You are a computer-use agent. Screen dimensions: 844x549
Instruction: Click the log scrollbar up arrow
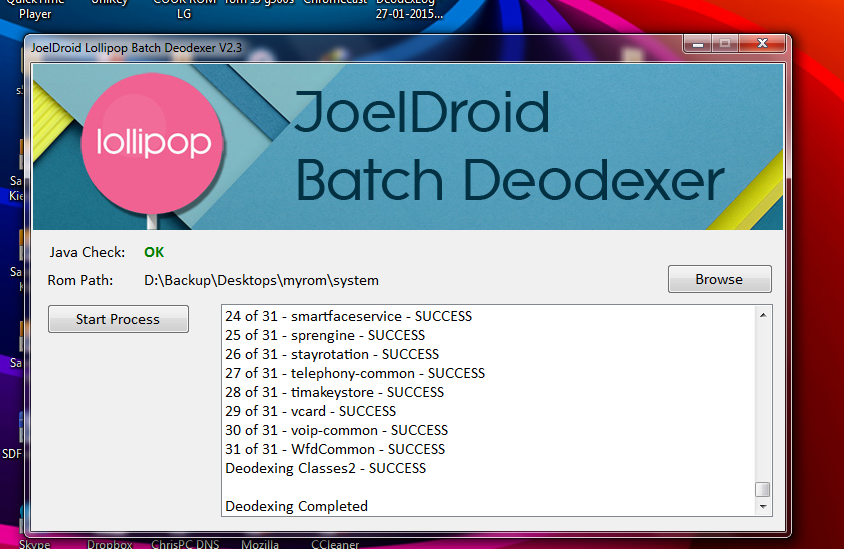point(763,315)
